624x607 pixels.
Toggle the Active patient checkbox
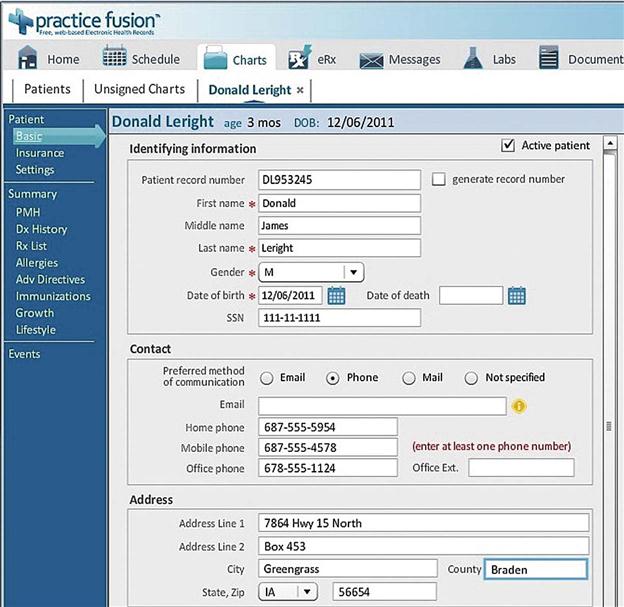pyautogui.click(x=508, y=146)
